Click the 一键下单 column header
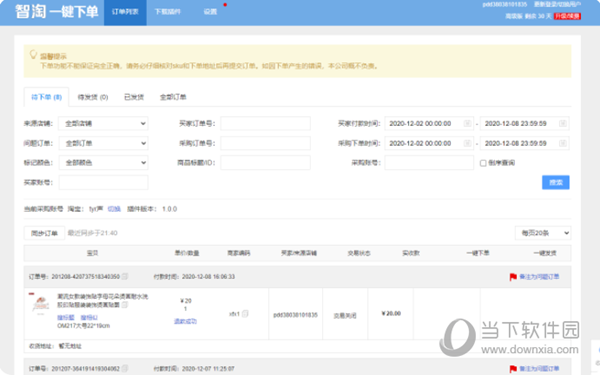600x375 pixels. [x=478, y=253]
